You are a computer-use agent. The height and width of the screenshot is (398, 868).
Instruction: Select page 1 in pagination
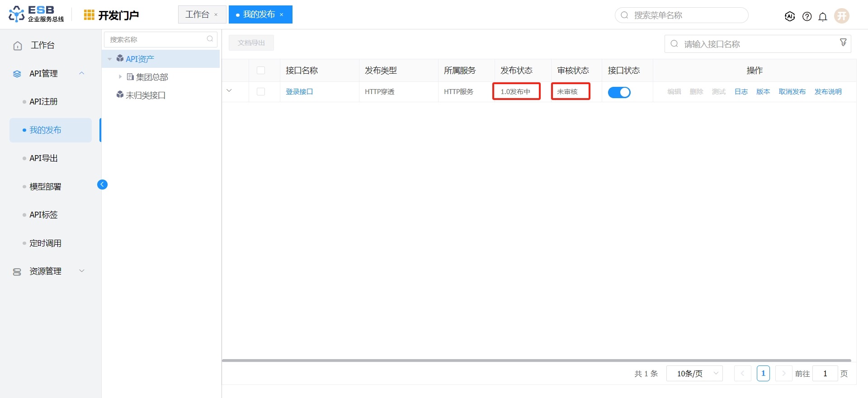(763, 374)
